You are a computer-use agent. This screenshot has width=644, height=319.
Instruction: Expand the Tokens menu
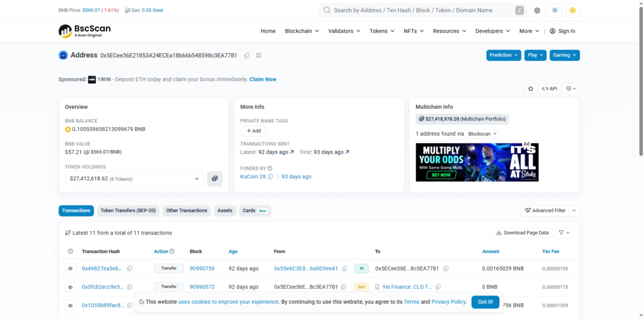(x=382, y=31)
